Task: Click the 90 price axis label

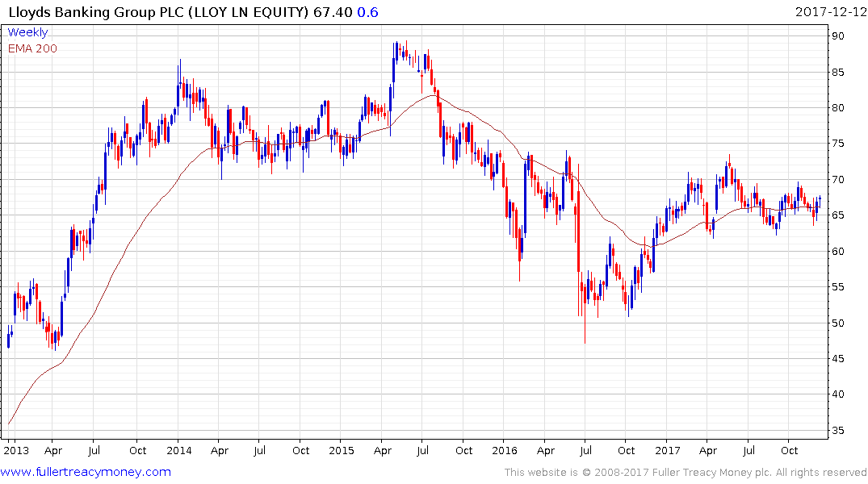Action: tap(837, 36)
